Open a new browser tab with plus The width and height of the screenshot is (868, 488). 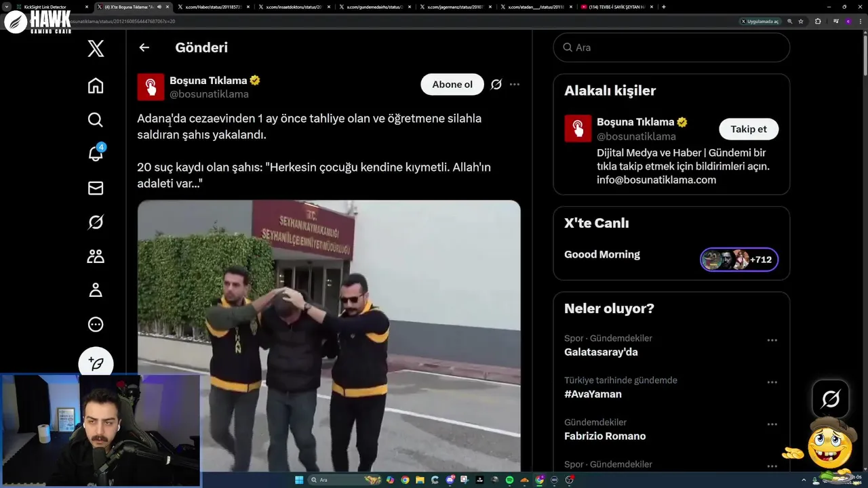[663, 7]
